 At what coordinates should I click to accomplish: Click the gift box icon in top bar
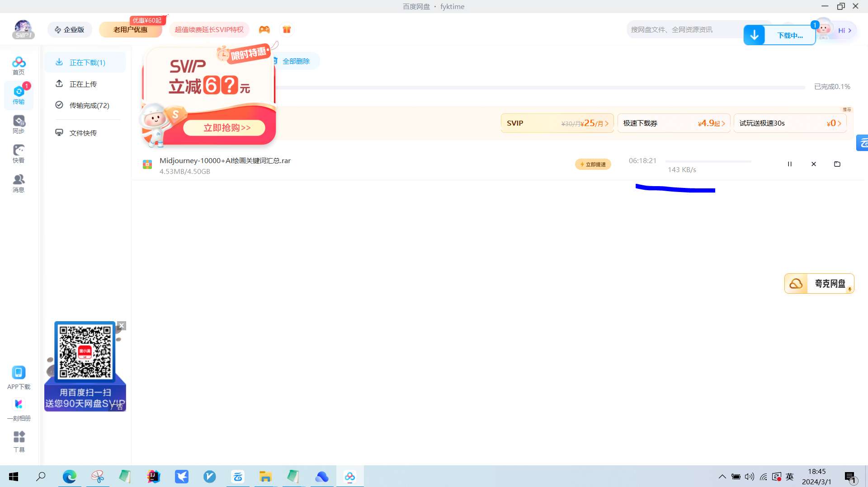(287, 29)
